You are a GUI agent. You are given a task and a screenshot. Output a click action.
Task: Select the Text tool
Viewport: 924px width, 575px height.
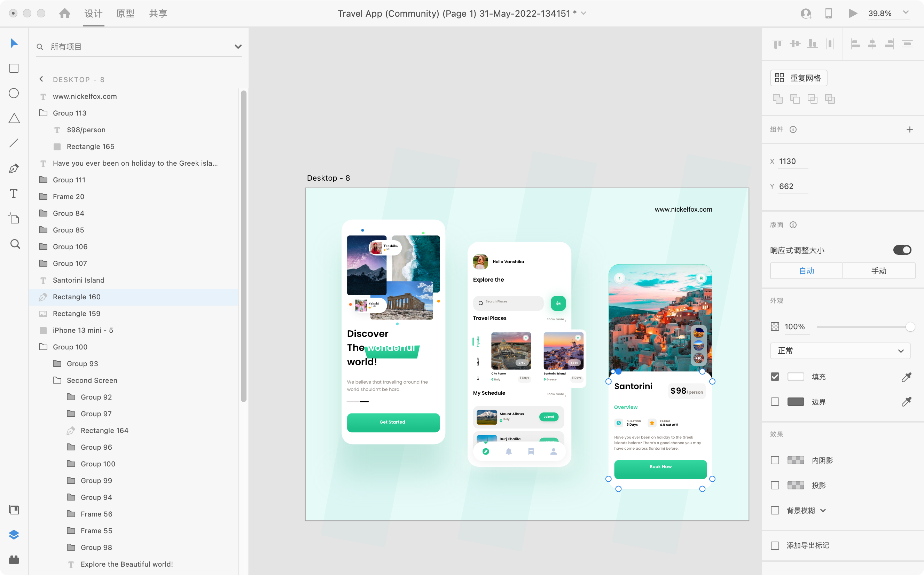[x=14, y=193]
